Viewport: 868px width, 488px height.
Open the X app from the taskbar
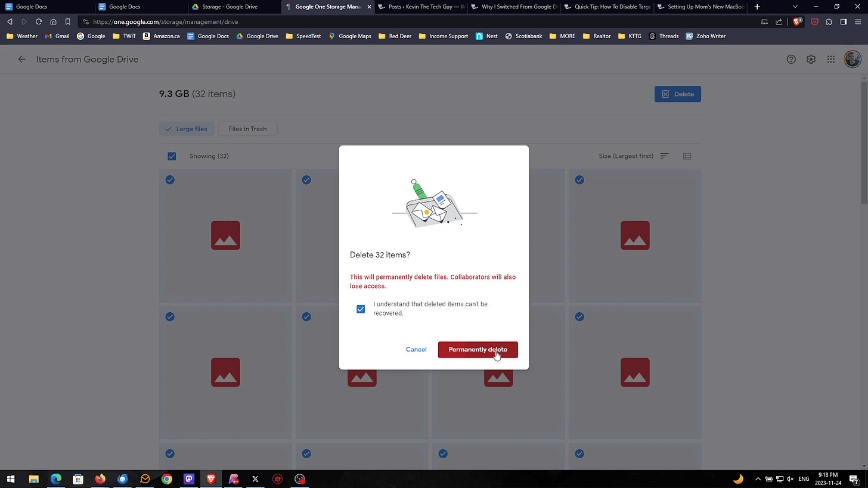coord(255,479)
